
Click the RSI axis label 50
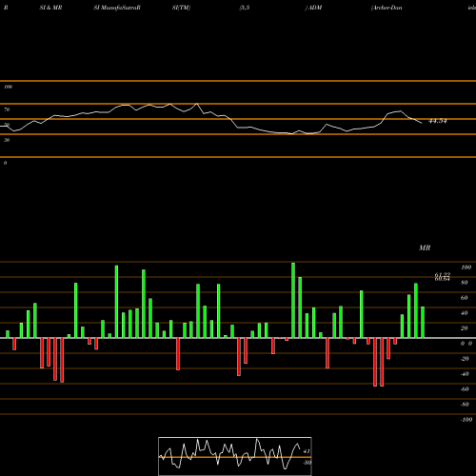click(x=7, y=125)
